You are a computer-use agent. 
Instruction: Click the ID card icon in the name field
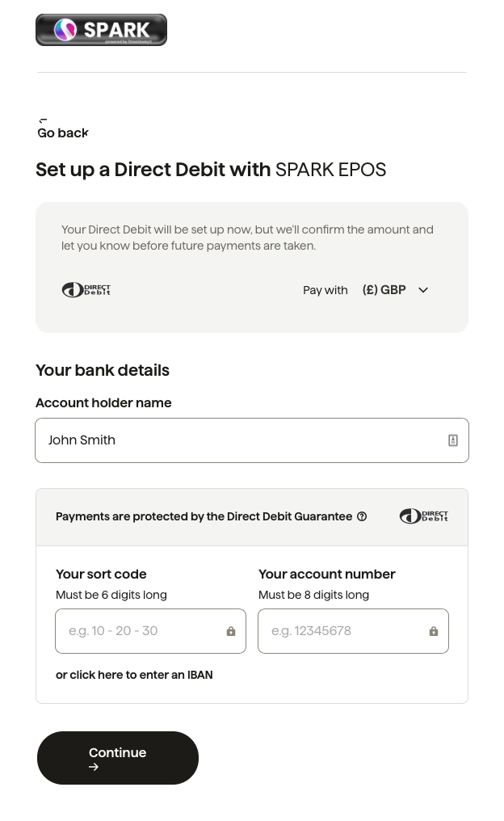pos(452,440)
